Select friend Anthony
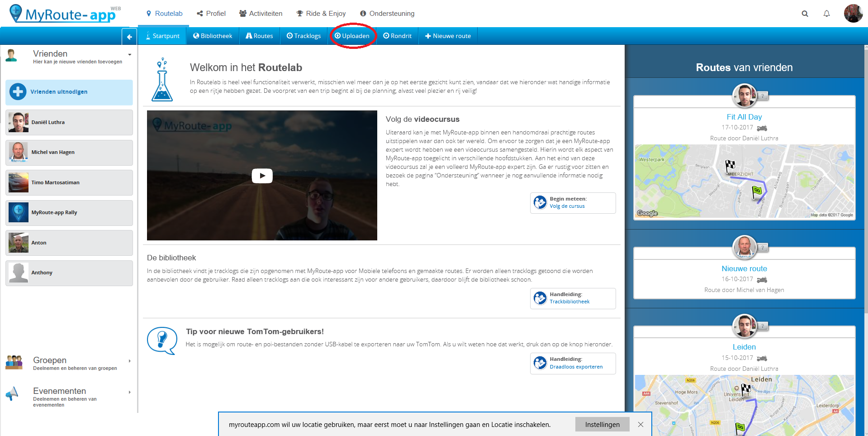This screenshot has width=868, height=436. (69, 273)
